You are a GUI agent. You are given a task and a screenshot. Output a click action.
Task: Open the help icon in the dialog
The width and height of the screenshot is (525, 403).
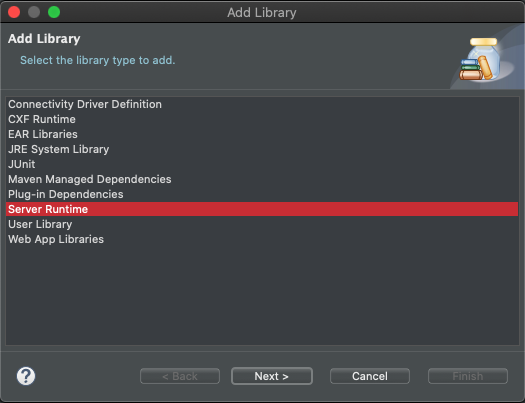click(26, 376)
